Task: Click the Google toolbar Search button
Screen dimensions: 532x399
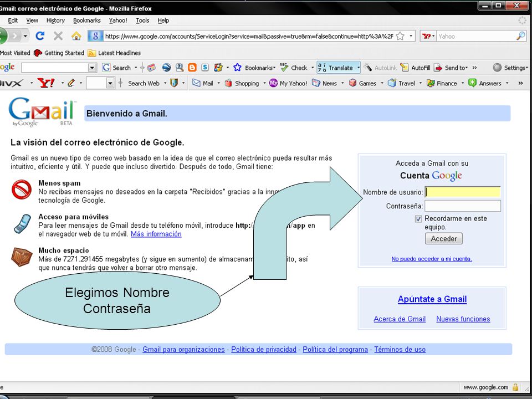Action: click(116, 68)
